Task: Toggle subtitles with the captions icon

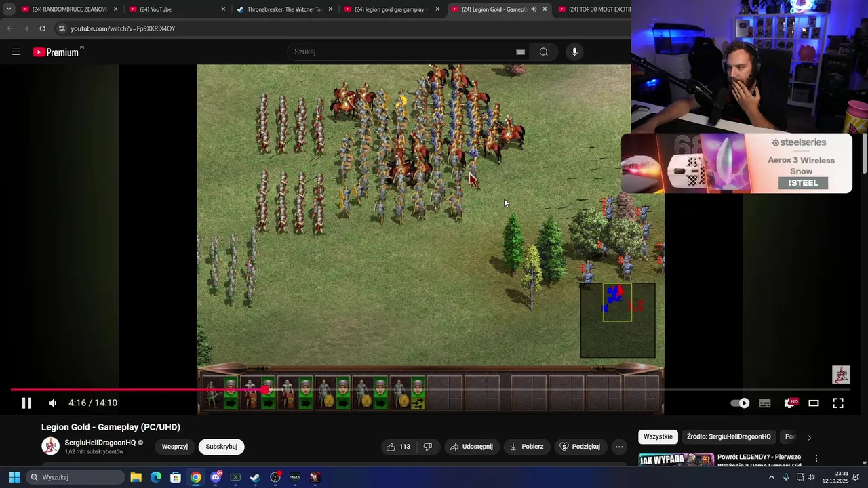Action: 765,403
